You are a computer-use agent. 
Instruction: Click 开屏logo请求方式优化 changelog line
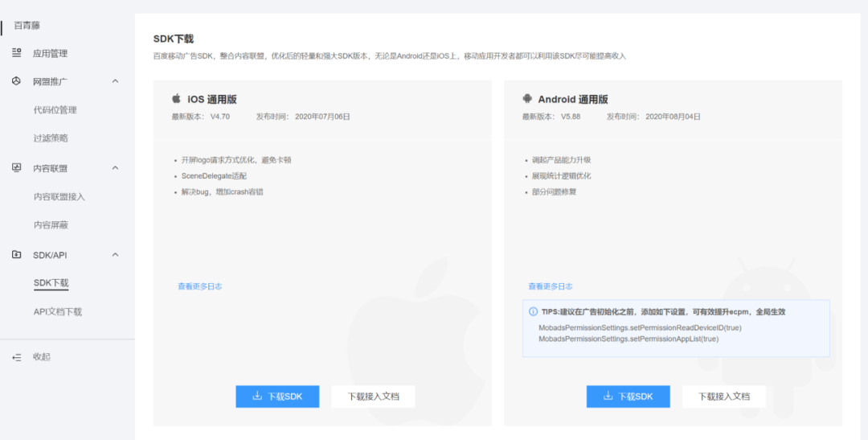[x=236, y=160]
